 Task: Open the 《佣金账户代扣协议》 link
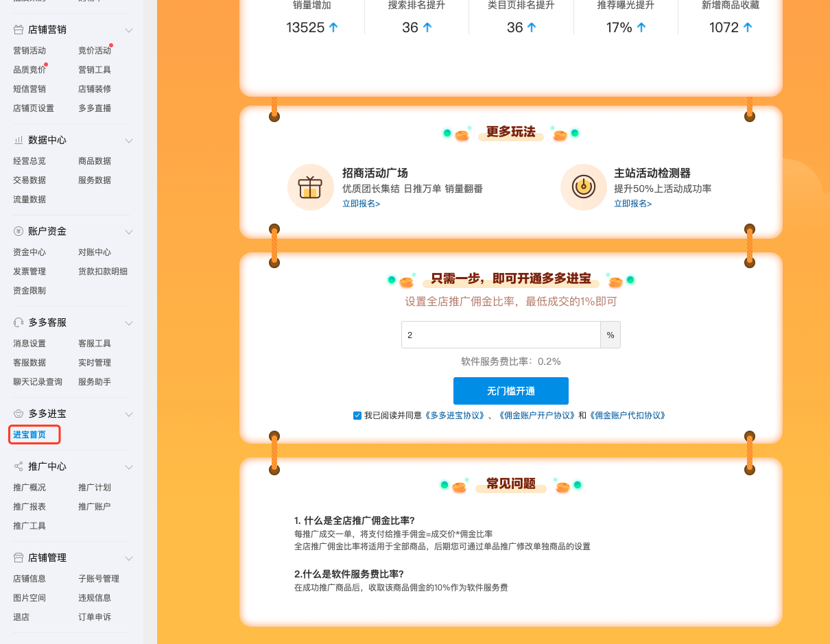(x=626, y=416)
